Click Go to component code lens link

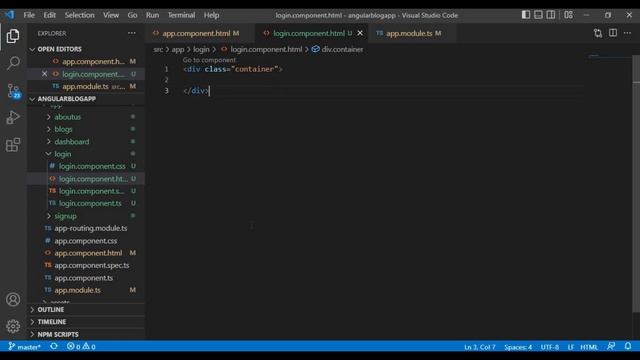209,60
